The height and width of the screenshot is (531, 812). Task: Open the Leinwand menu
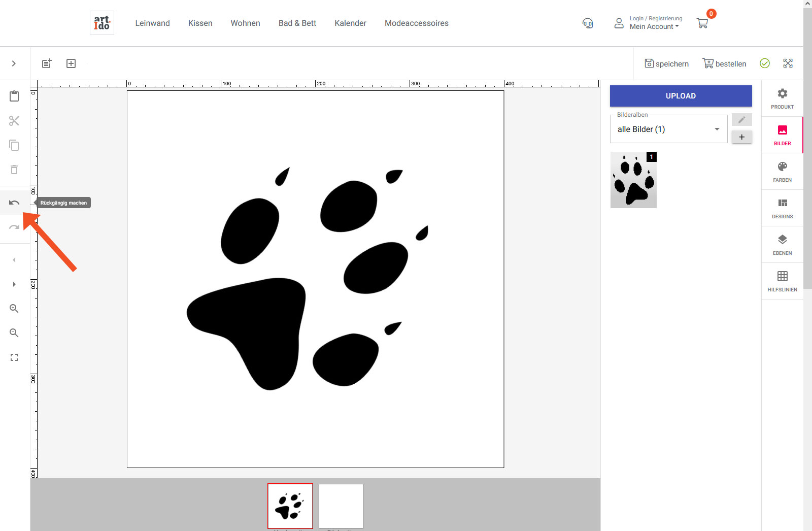152,23
